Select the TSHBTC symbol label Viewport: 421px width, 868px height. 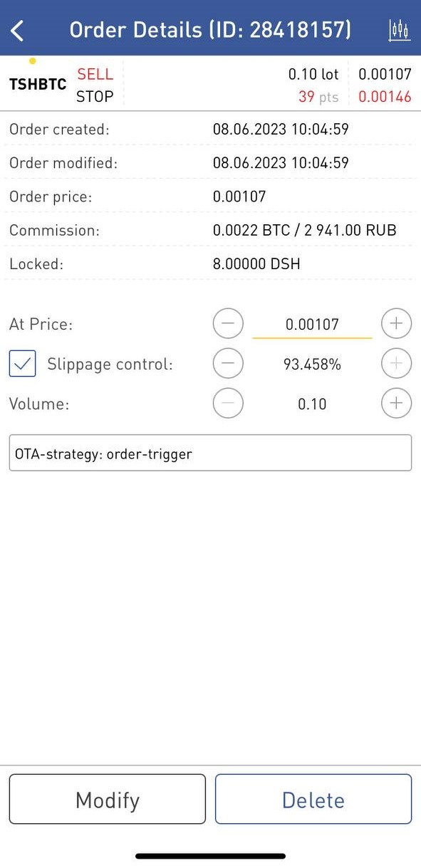click(38, 85)
